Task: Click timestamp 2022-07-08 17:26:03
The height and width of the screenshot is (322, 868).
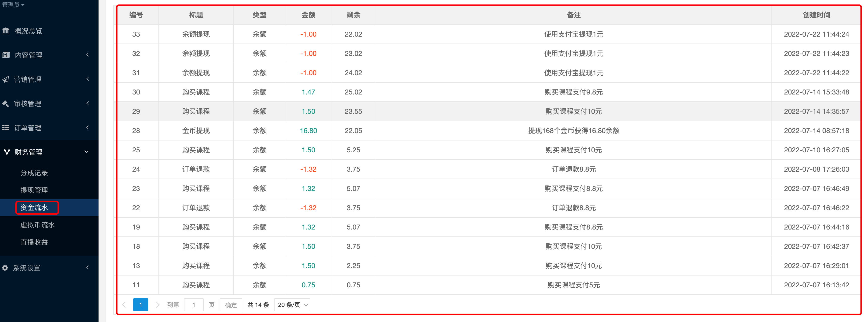Action: point(817,169)
